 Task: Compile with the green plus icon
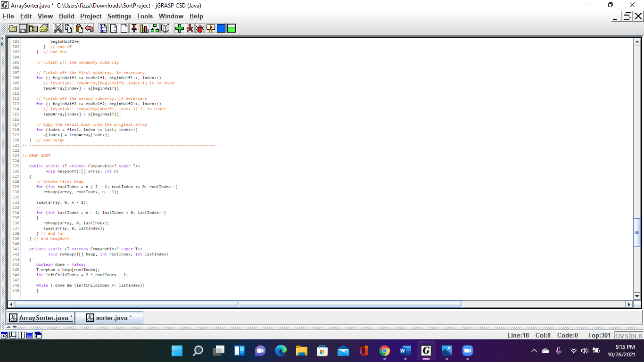click(180, 28)
